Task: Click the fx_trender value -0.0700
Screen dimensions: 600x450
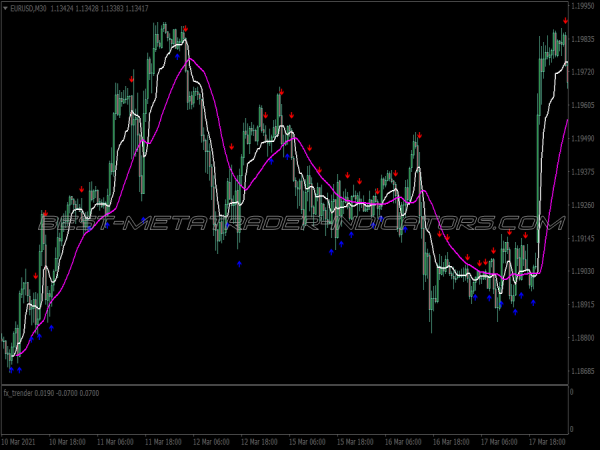Action: (67, 393)
